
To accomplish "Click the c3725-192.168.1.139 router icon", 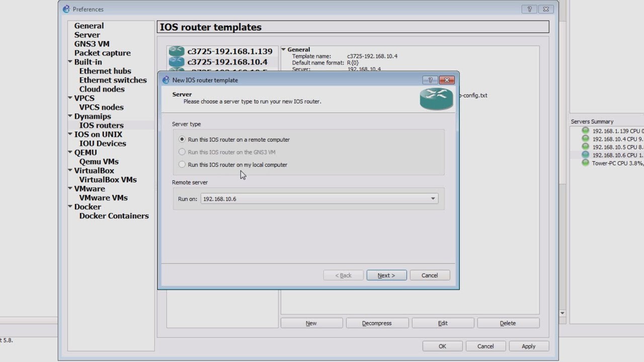I will tap(177, 51).
